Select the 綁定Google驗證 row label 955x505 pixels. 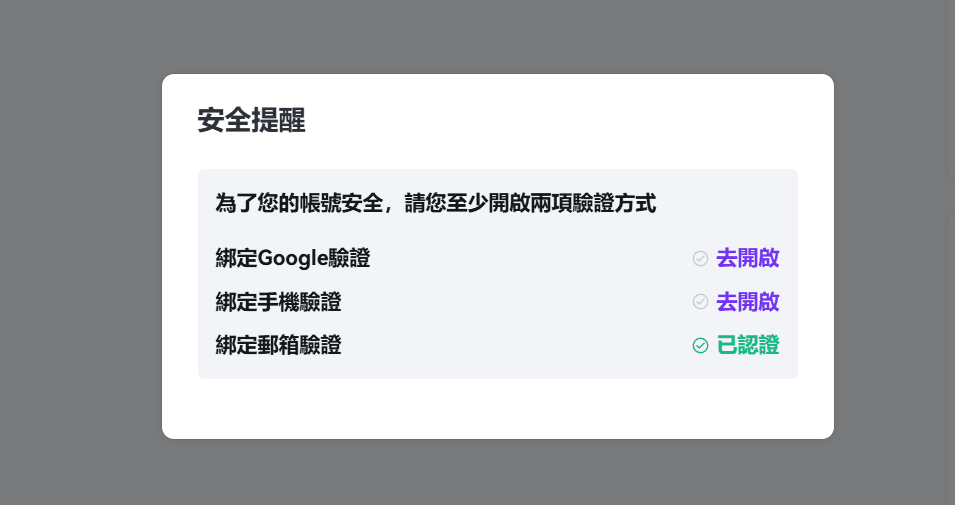pyautogui.click(x=293, y=258)
